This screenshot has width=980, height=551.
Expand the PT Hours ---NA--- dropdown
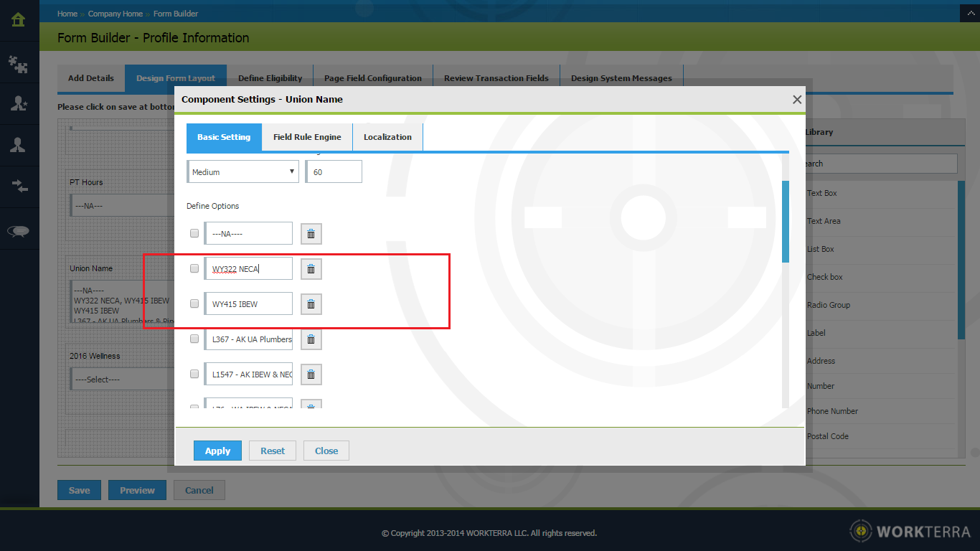click(122, 206)
